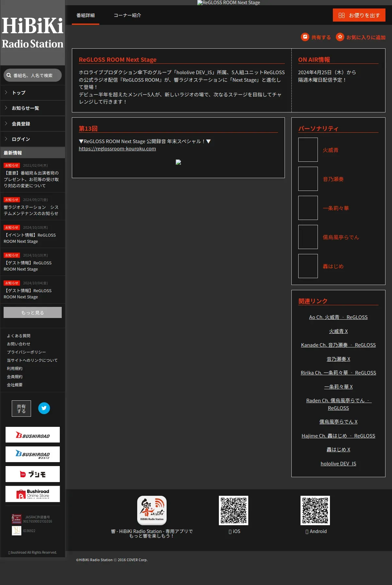Click 轟はじめ personality thumbnail
The image size is (392, 585).
coord(308,266)
